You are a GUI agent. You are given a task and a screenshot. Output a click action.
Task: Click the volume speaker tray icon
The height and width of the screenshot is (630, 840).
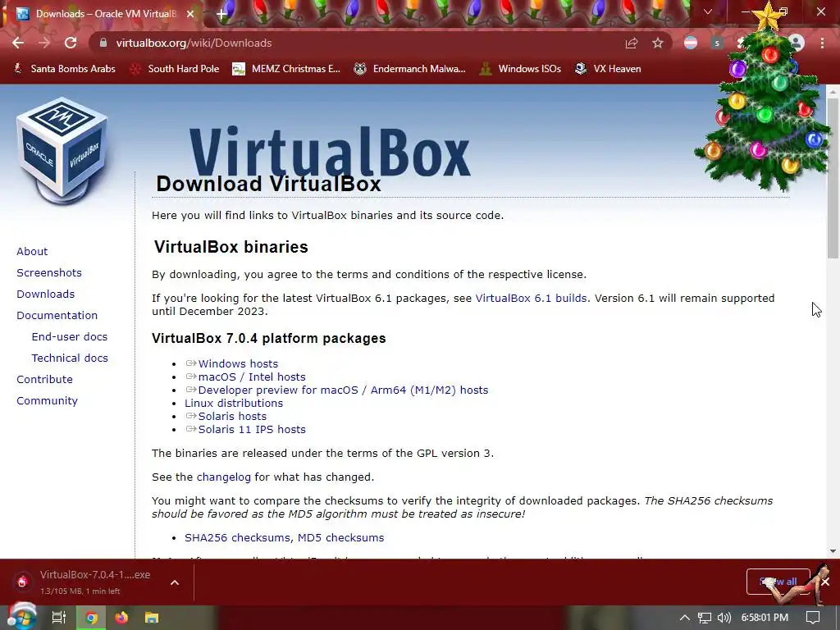[x=724, y=618]
